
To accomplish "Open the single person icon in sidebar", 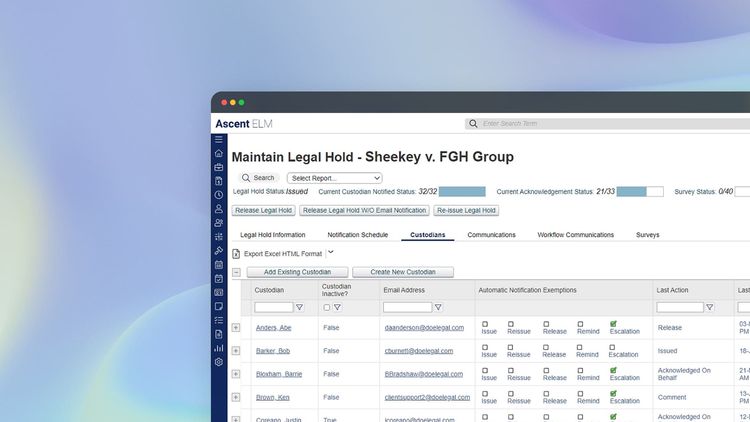I will click(x=219, y=209).
